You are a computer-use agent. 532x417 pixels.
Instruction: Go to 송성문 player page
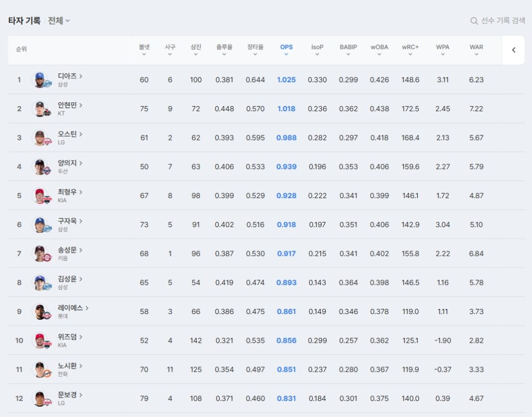click(x=70, y=250)
